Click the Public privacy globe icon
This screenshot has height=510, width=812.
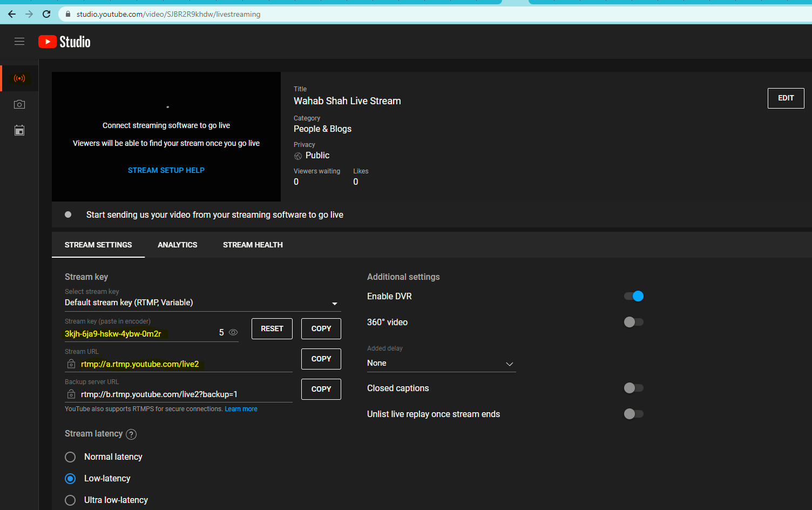[298, 156]
